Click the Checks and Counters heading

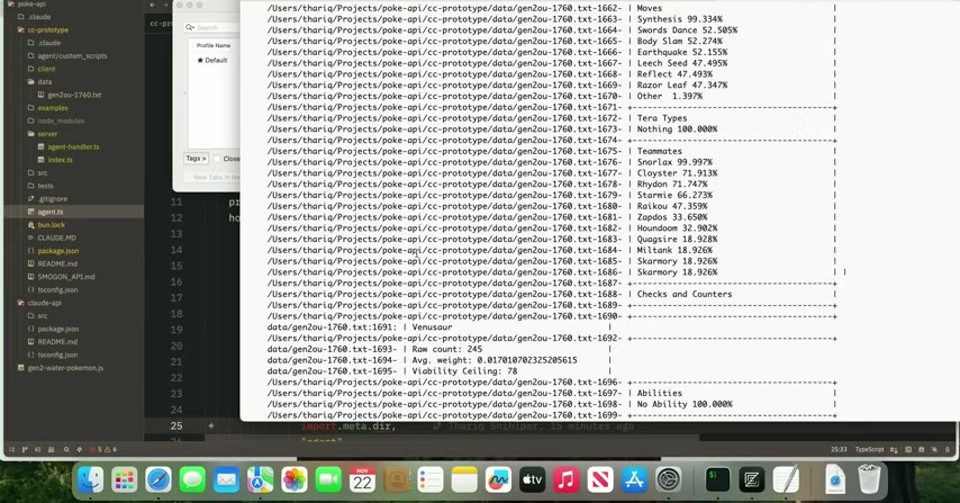click(684, 294)
